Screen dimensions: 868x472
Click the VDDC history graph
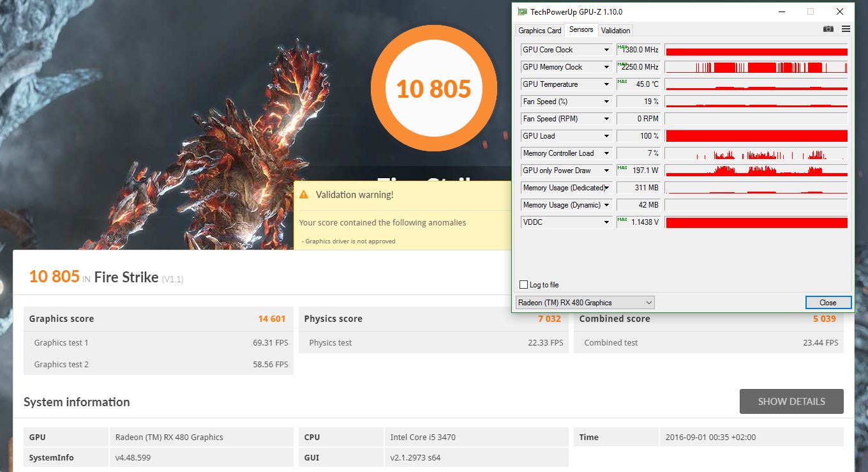tap(756, 222)
